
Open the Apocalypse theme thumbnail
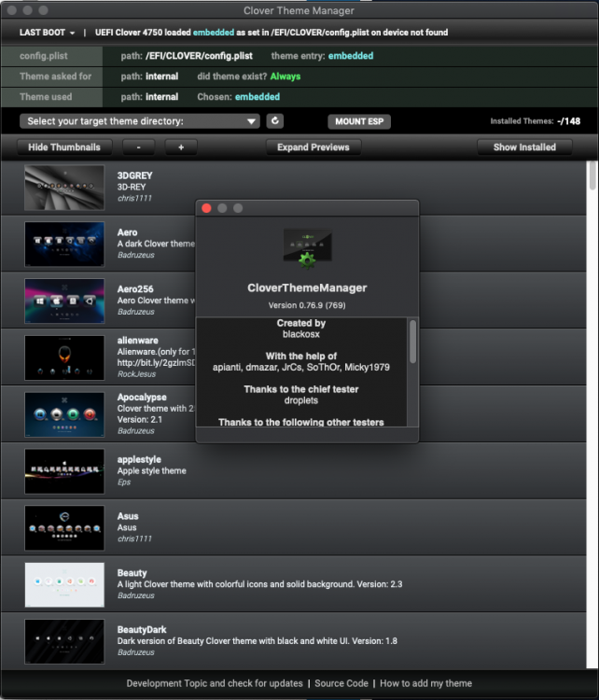click(64, 414)
